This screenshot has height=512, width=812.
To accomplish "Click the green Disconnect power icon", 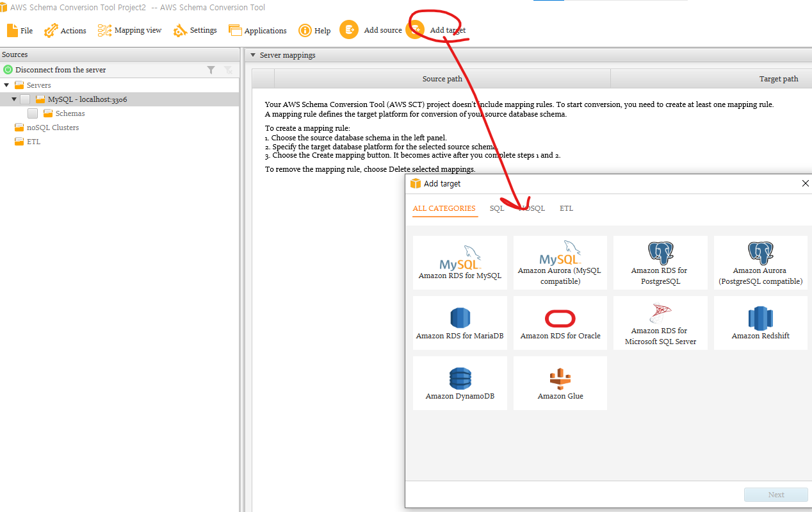I will 8,69.
